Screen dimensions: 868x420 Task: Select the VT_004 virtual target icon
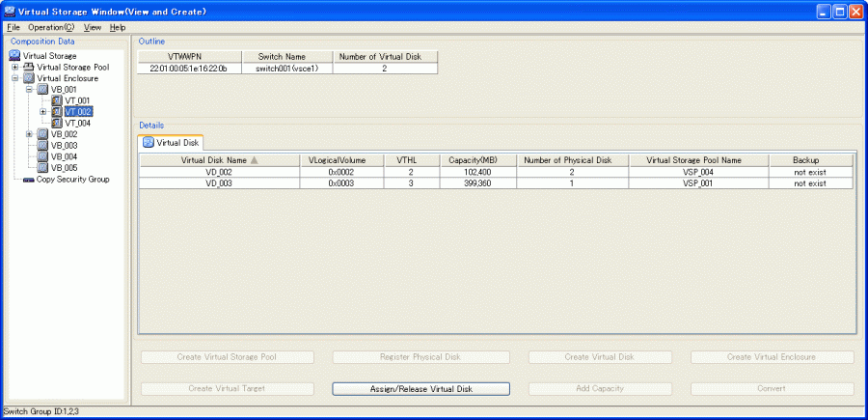57,123
